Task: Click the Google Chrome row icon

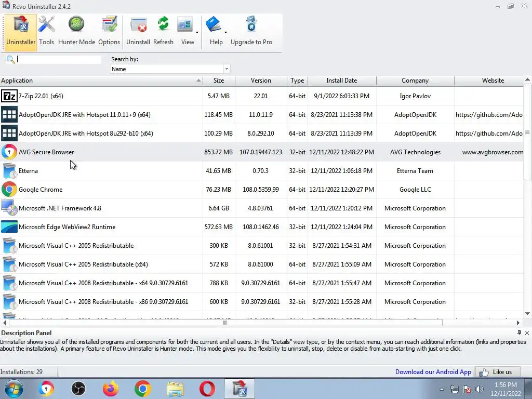Action: pos(9,189)
